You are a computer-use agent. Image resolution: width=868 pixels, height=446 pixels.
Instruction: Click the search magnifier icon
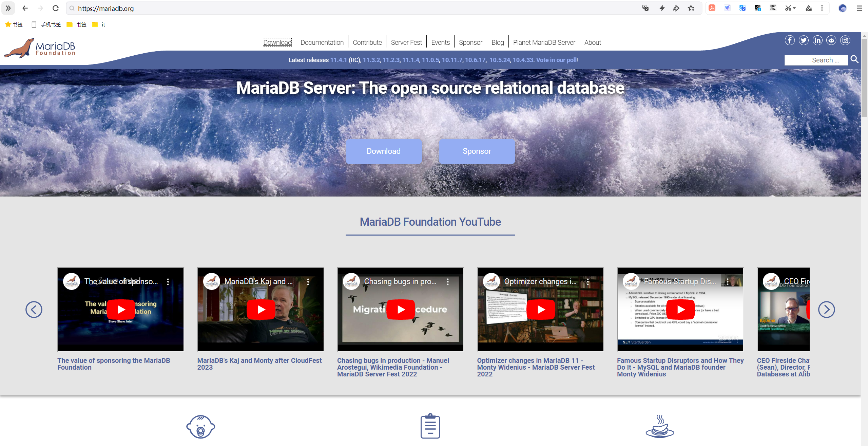click(854, 59)
